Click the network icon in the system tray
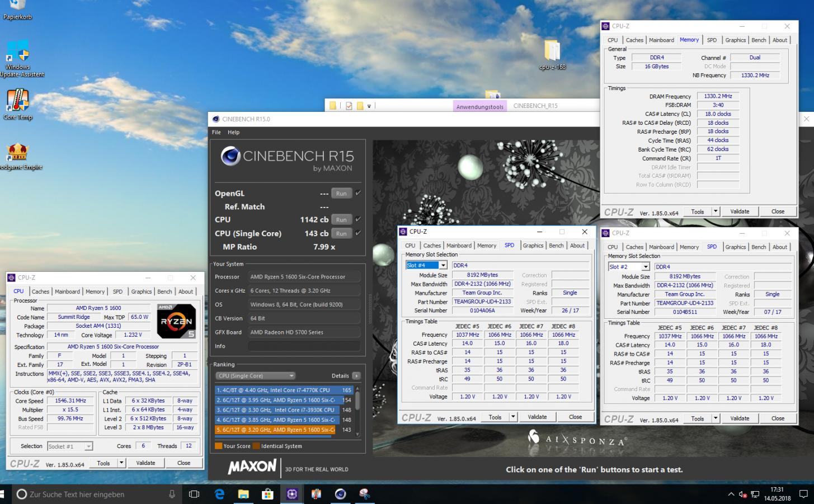Image resolution: width=814 pixels, height=504 pixels. pyautogui.click(x=755, y=494)
